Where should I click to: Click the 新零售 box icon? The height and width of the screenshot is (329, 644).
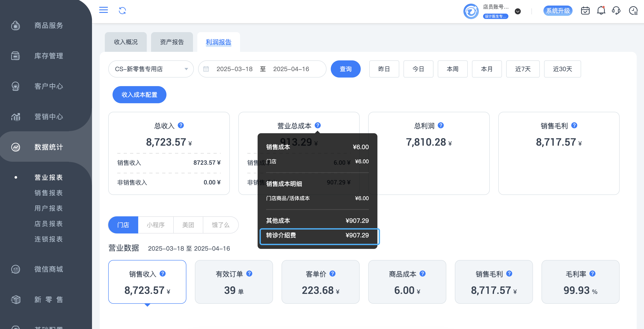point(15,299)
